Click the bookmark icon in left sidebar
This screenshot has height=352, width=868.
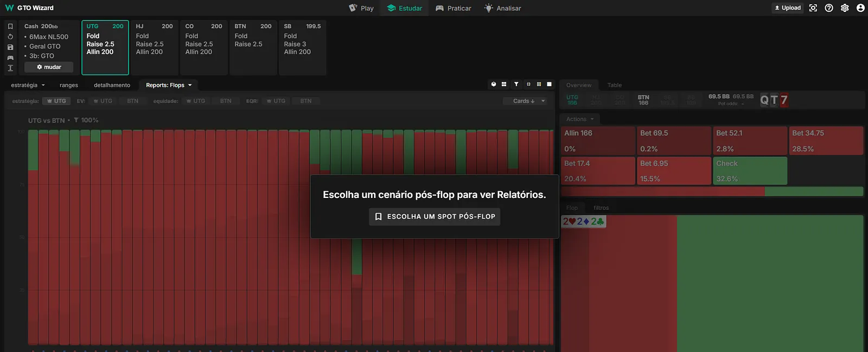[10, 26]
